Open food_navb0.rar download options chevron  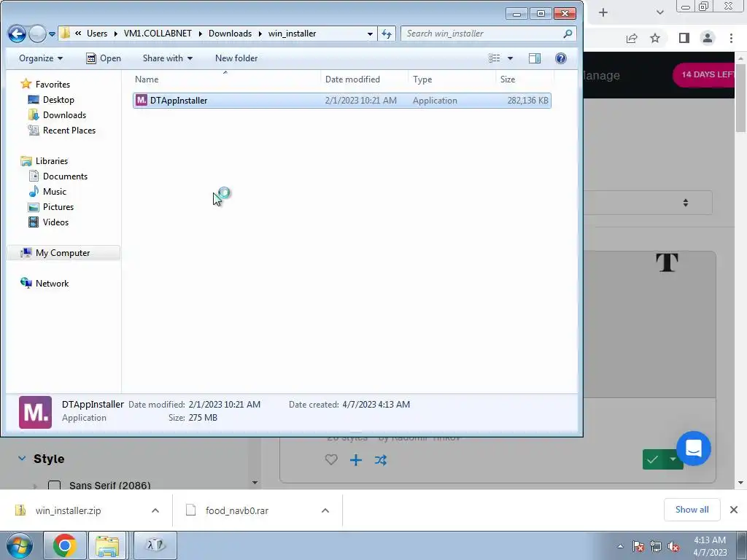325,510
